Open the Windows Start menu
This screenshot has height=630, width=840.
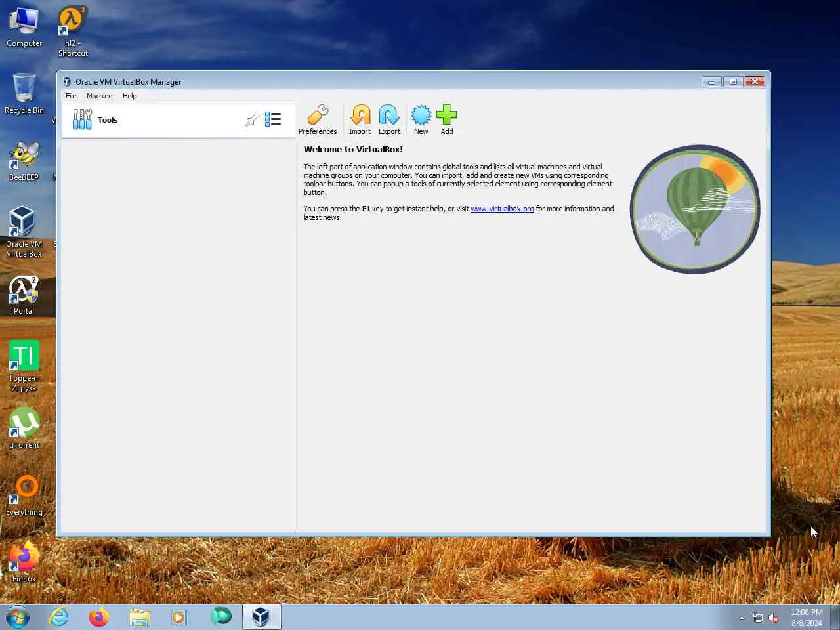point(18,617)
